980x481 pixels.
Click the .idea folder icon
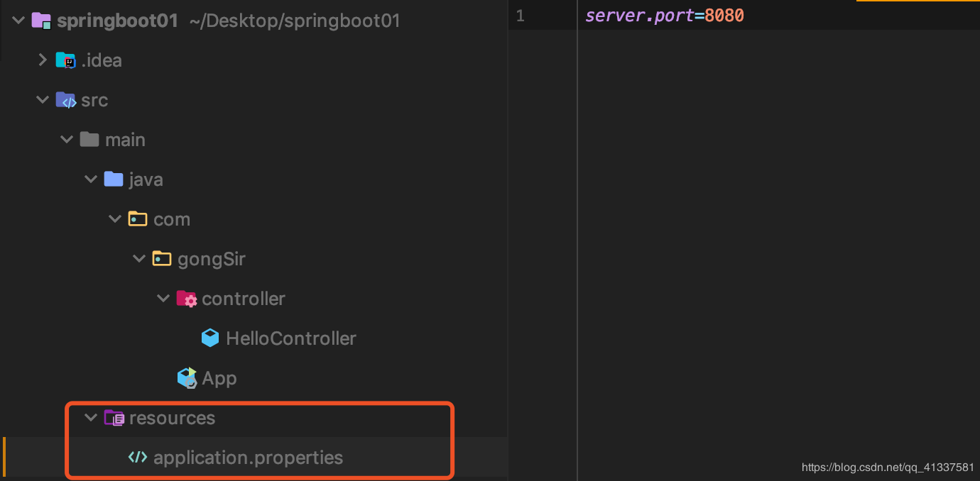tap(66, 60)
